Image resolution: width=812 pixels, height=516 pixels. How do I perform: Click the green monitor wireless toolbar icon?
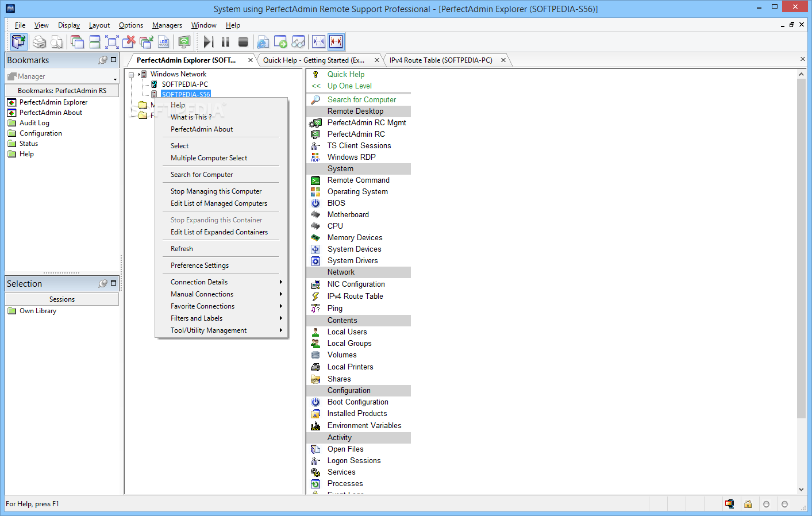coord(184,42)
